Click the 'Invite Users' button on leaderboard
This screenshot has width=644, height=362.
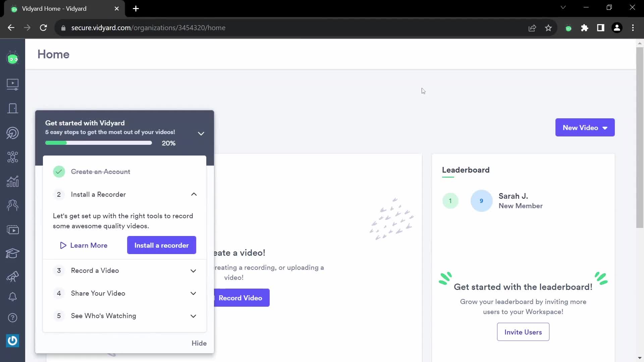[x=523, y=332]
